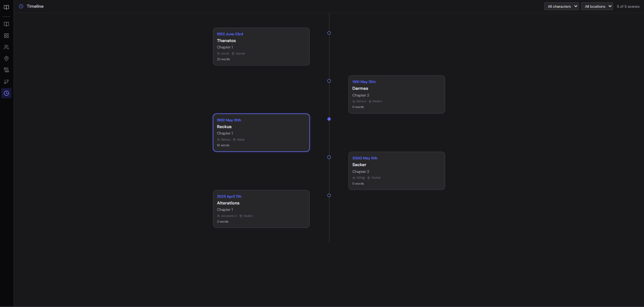Open the All characters filter dropdown
The height and width of the screenshot is (307, 644).
point(561,6)
